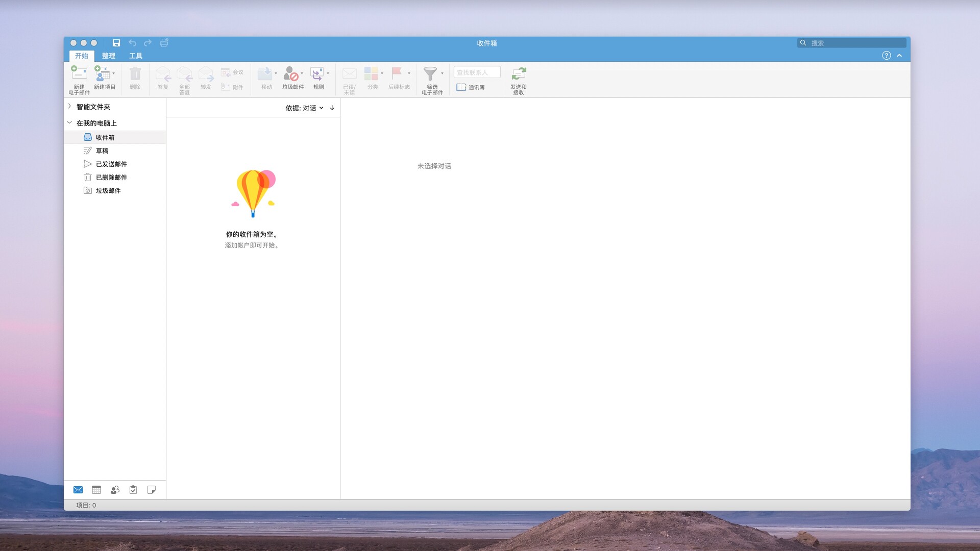This screenshot has height=551, width=980.
Task: Switch to the Tasks view icon
Action: (x=133, y=490)
